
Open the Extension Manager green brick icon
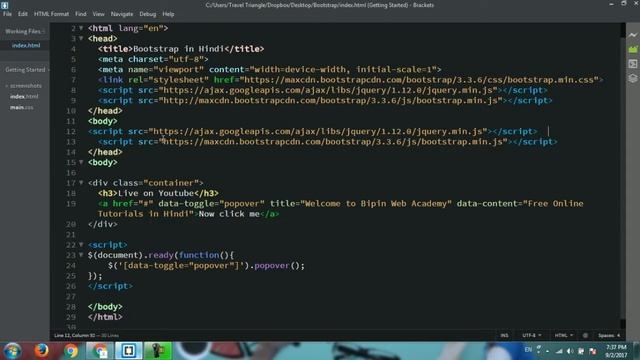[633, 49]
